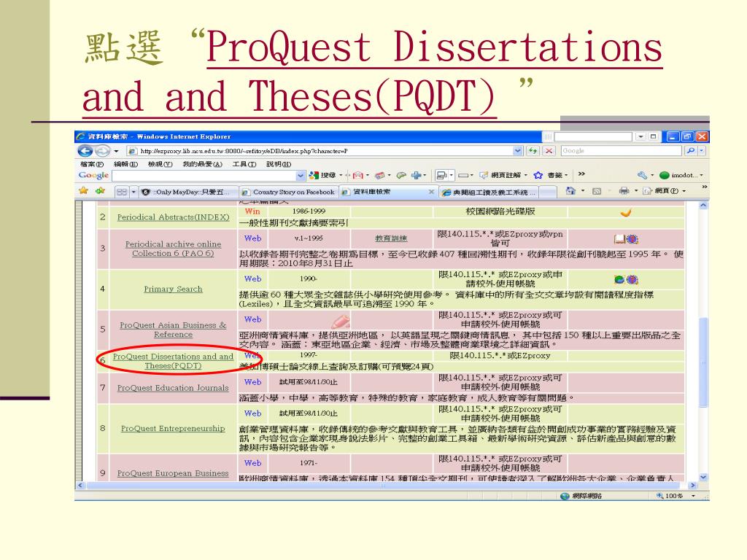
Task: Open the Primary Search link
Action: tap(173, 289)
